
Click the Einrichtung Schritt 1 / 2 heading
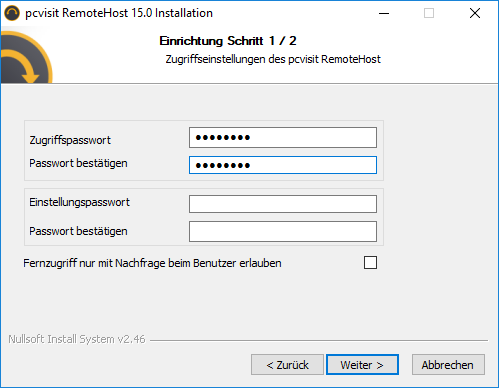point(228,41)
